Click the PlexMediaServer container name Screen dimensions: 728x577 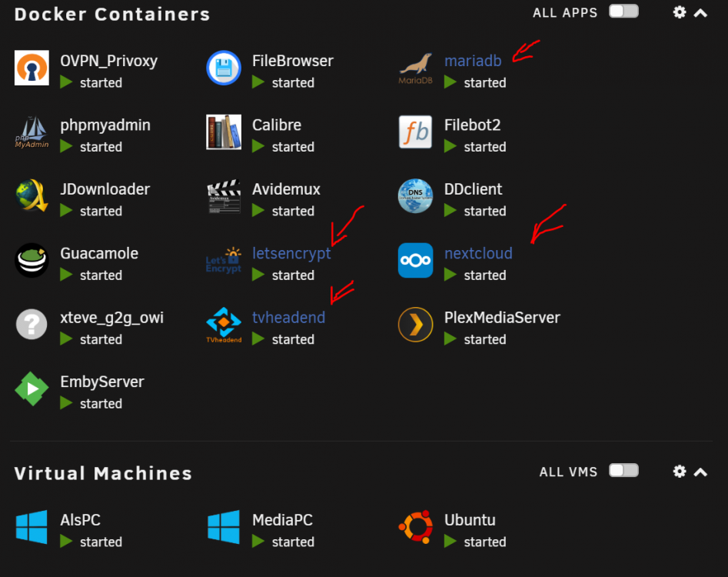click(x=502, y=317)
